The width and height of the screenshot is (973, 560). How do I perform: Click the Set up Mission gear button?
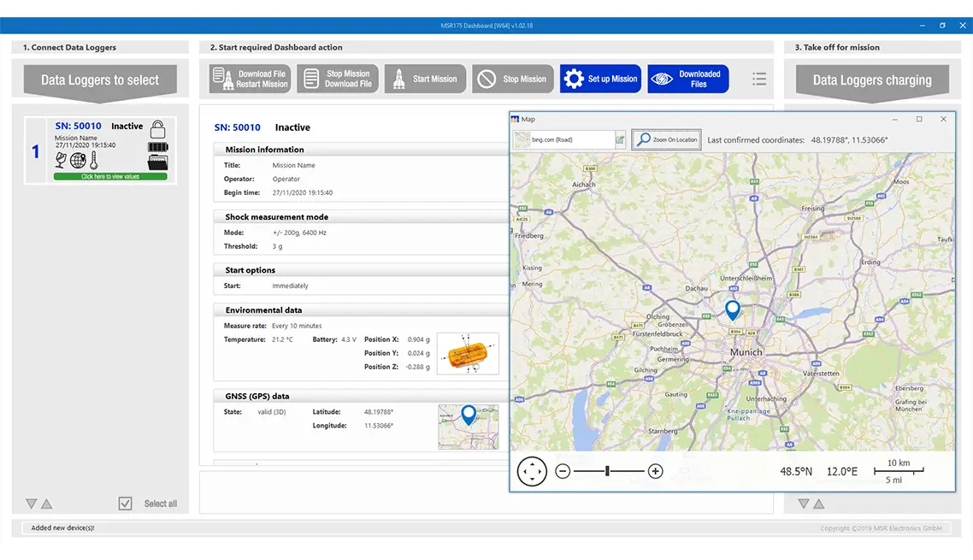[x=600, y=79]
